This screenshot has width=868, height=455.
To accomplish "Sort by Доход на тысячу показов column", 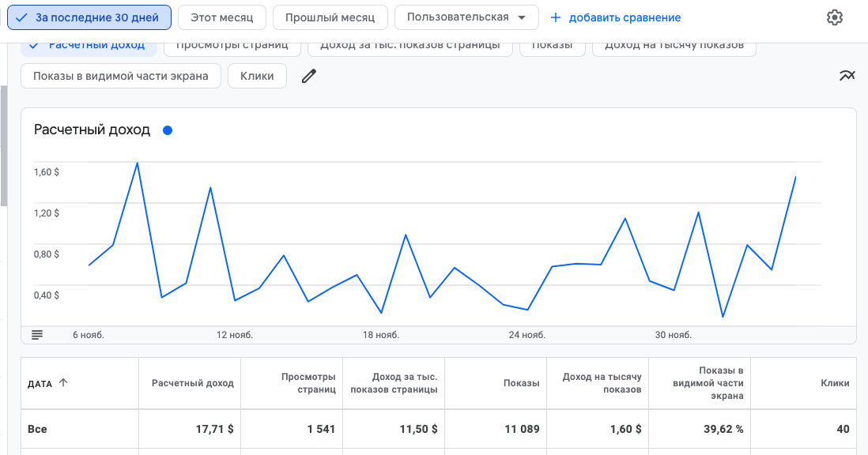I will pyautogui.click(x=602, y=383).
